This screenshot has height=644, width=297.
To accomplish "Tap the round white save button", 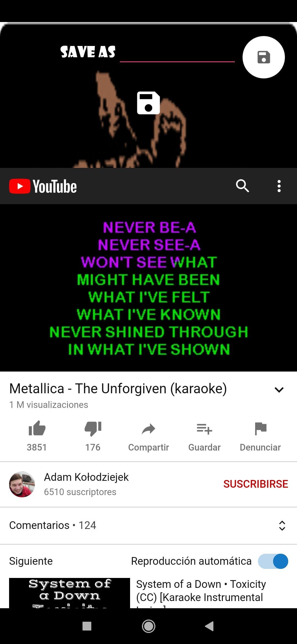I will (263, 57).
